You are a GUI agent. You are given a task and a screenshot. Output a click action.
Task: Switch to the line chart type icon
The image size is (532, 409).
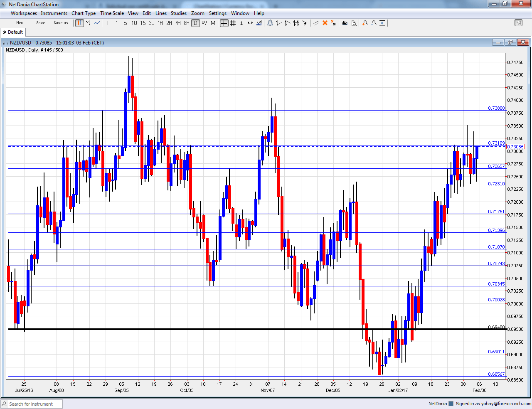(97, 23)
